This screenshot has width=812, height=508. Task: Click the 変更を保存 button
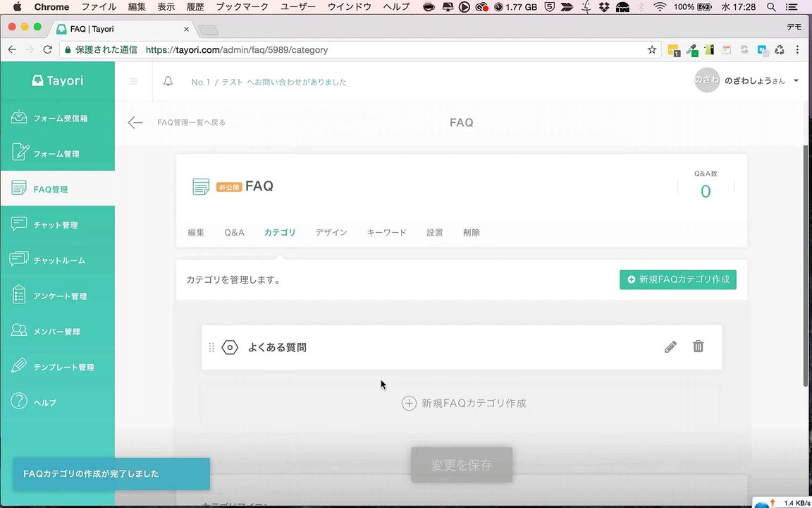(x=462, y=465)
